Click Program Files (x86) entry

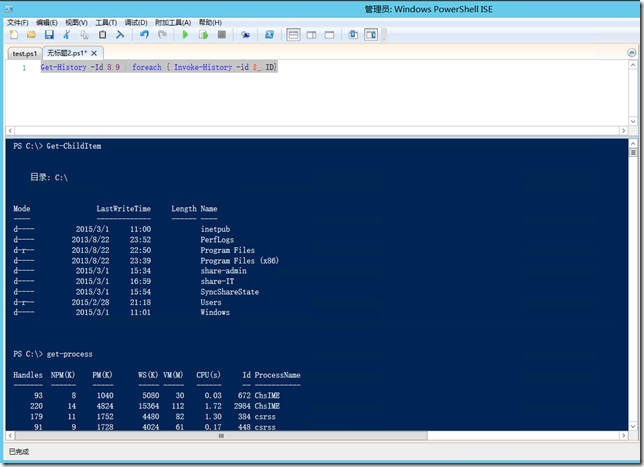240,260
